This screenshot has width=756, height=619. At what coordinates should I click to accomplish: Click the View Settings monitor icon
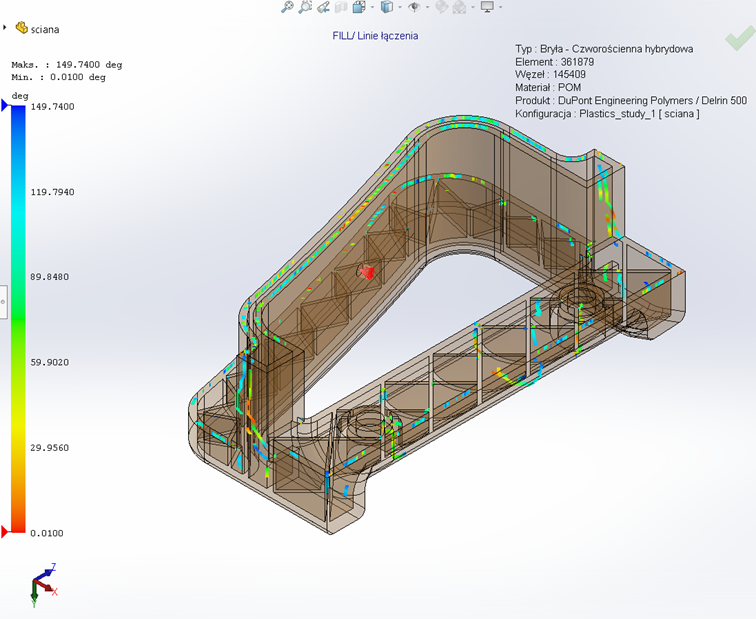487,7
